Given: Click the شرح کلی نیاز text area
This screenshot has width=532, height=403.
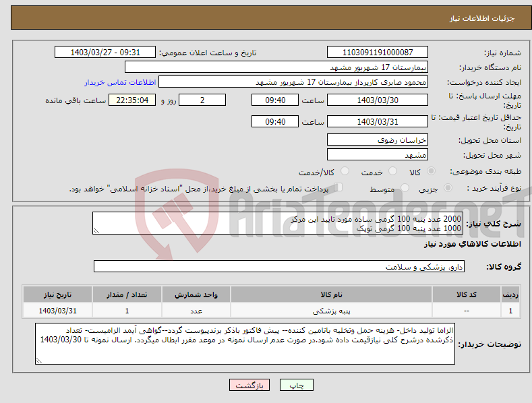Looking at the screenshot, I should coord(278,223).
